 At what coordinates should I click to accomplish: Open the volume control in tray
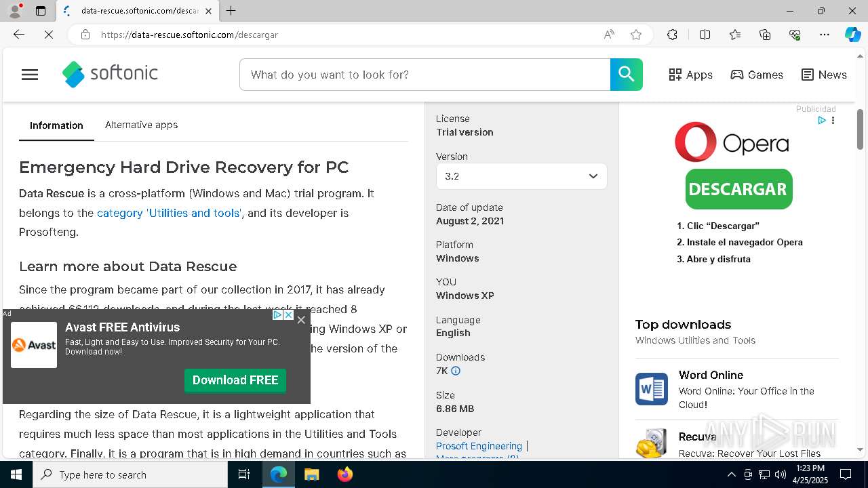click(x=781, y=474)
